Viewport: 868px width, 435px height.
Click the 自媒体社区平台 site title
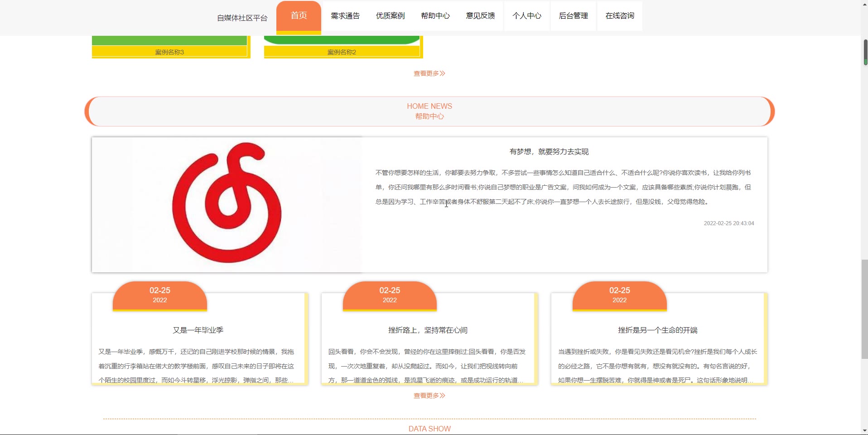coord(242,18)
